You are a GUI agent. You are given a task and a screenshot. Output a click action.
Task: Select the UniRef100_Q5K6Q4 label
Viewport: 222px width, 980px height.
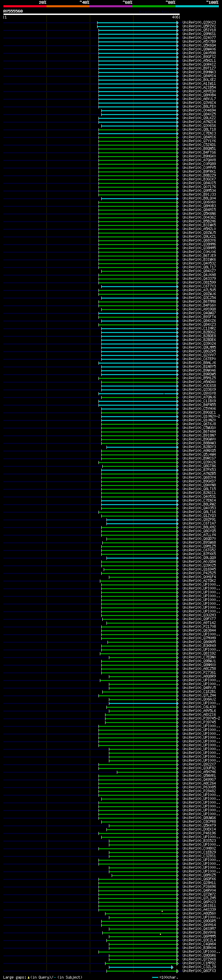(199, 45)
